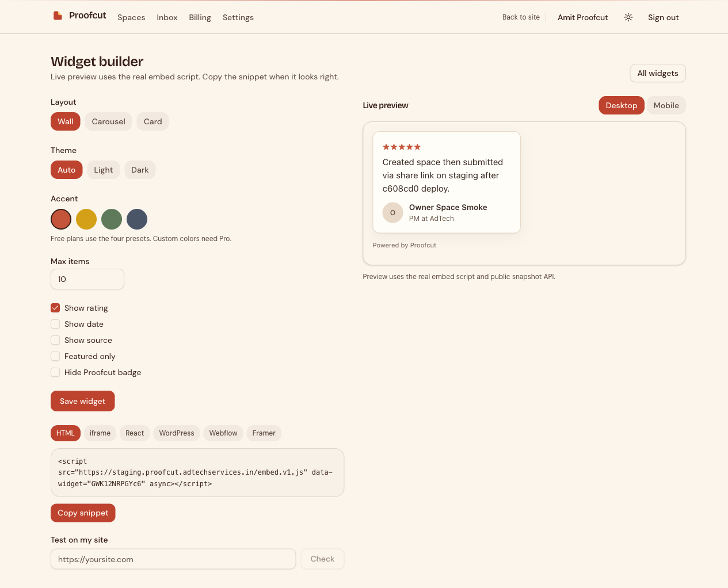Pick the slate blue accent swatch
The height and width of the screenshot is (588, 728).
click(137, 219)
